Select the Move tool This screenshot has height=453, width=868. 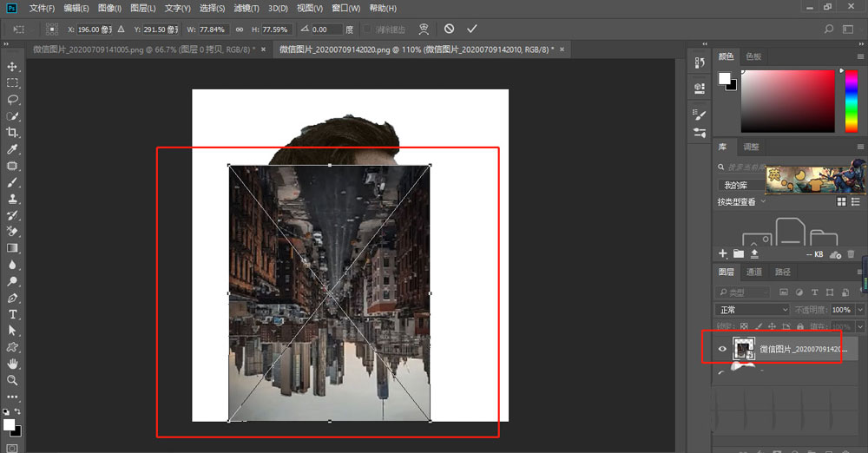pyautogui.click(x=12, y=67)
